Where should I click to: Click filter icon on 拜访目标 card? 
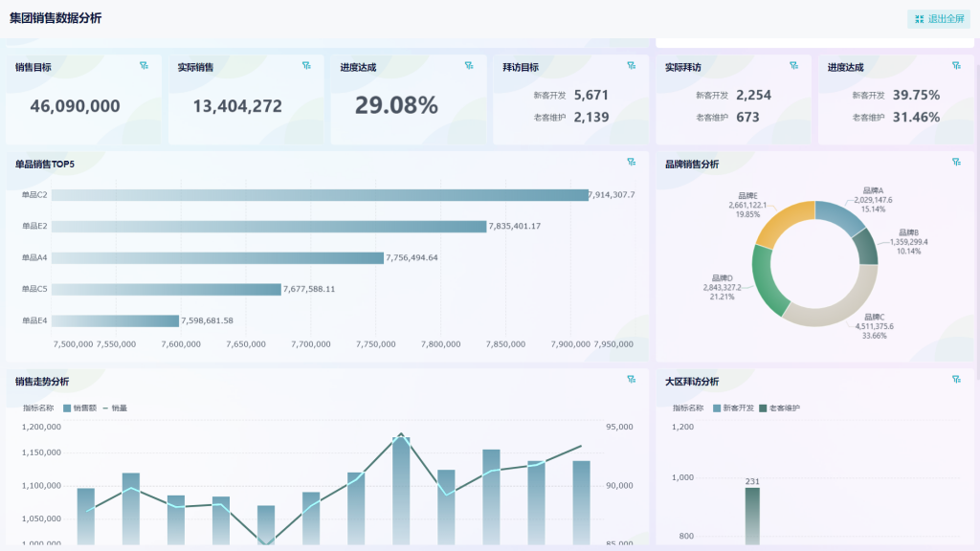point(632,66)
